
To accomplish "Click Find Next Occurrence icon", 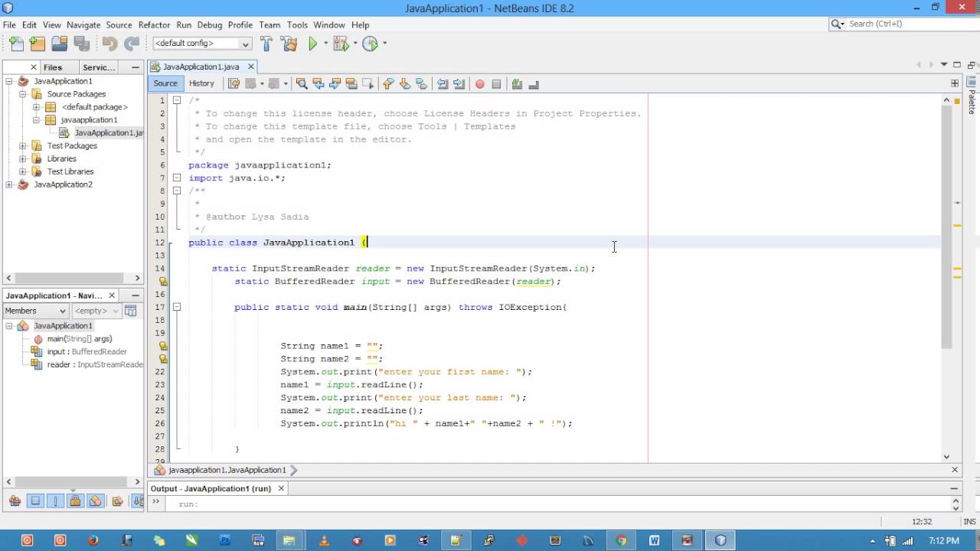I will pos(335,83).
